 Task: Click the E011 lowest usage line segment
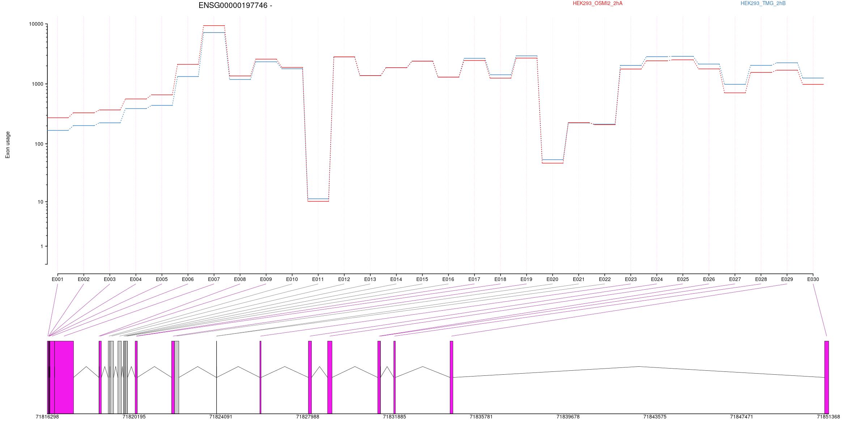318,201
